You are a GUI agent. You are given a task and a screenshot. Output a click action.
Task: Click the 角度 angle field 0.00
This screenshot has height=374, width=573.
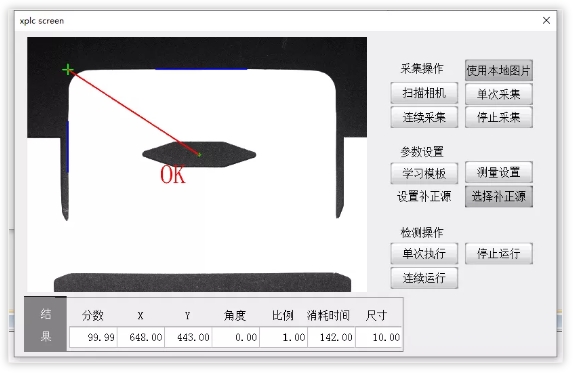236,337
